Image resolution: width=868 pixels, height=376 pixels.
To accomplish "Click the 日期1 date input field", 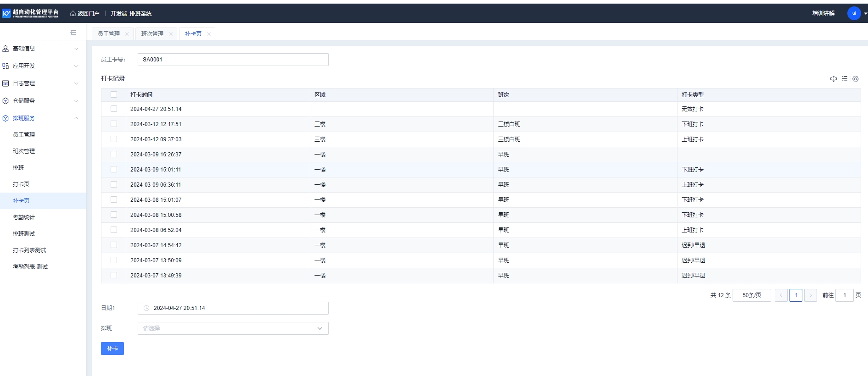I will coord(233,308).
